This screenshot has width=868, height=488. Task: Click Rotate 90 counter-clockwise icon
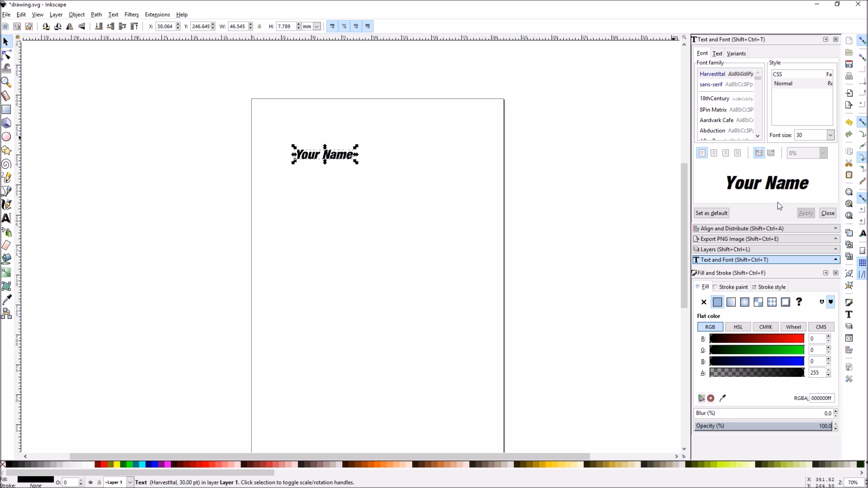click(46, 26)
